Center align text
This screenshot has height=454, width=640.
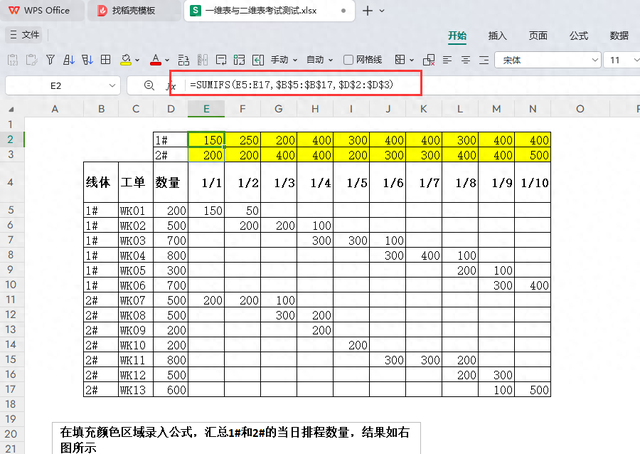pyautogui.click(x=466, y=60)
